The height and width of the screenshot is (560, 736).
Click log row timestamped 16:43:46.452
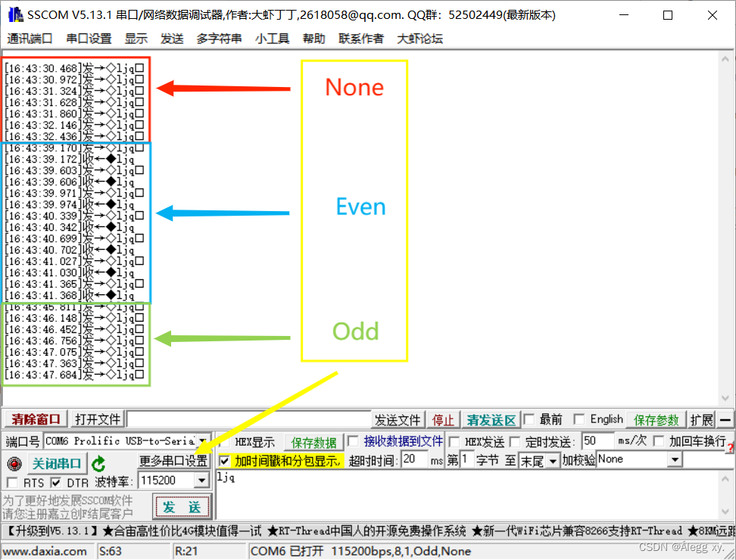(74, 330)
